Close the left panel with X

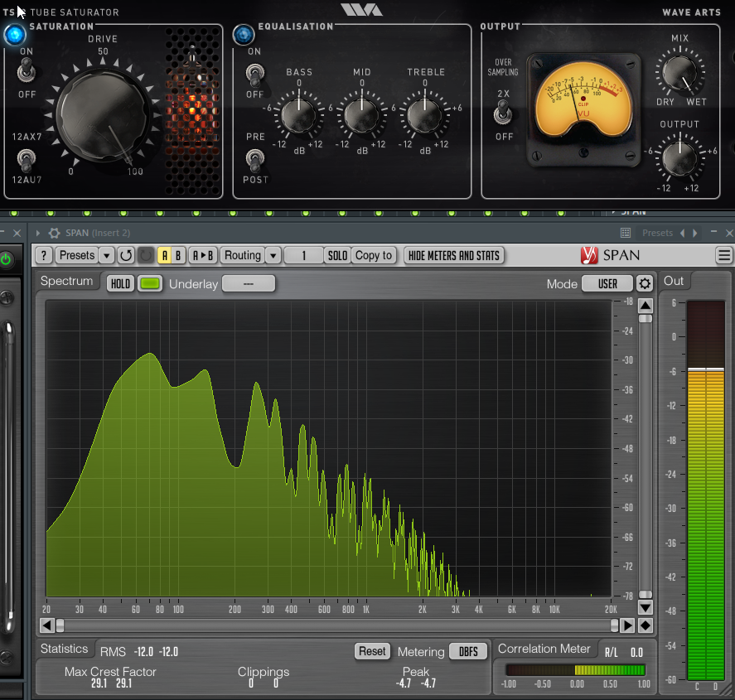(x=17, y=233)
